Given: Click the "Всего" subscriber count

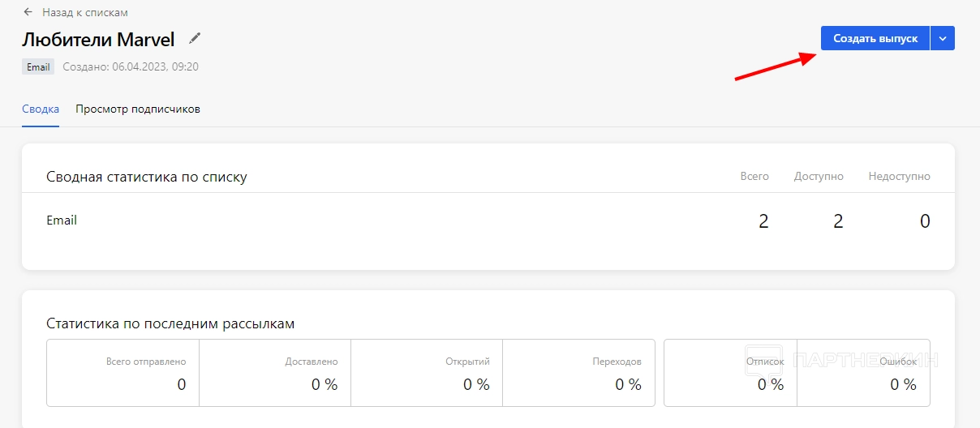Looking at the screenshot, I should click(x=763, y=221).
